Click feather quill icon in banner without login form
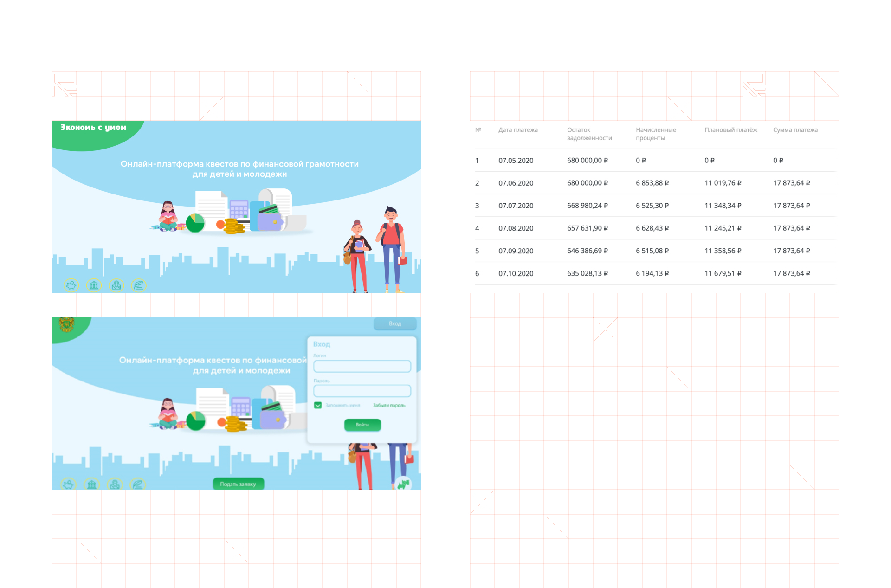This screenshot has height=588, width=891. point(139,285)
